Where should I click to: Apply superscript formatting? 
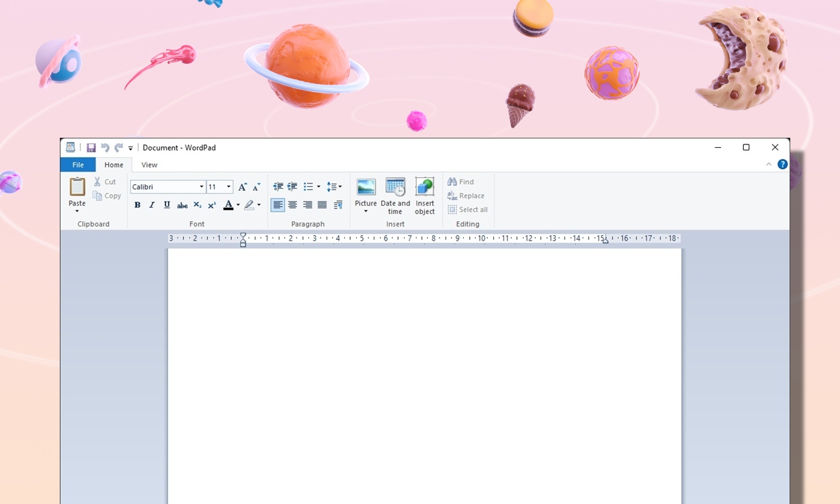click(x=212, y=205)
